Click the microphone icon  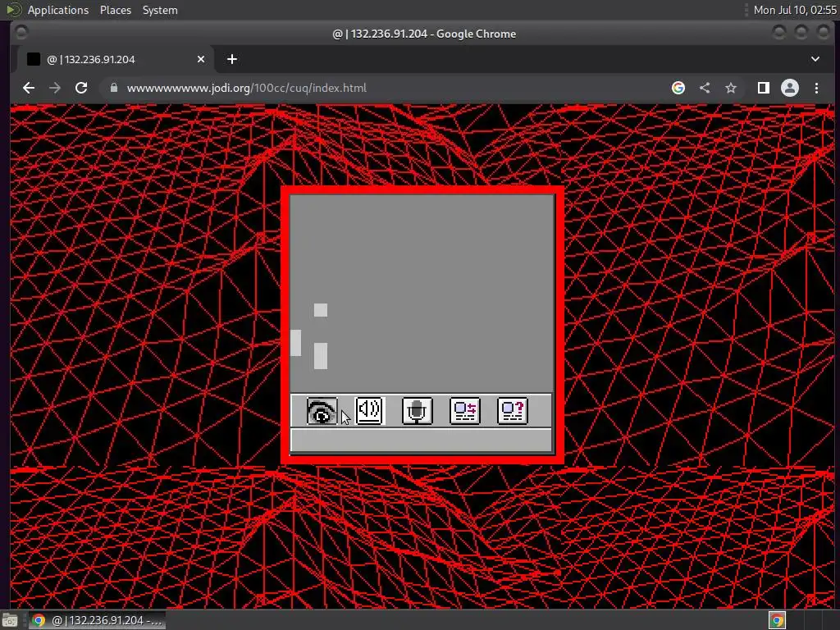[418, 411]
